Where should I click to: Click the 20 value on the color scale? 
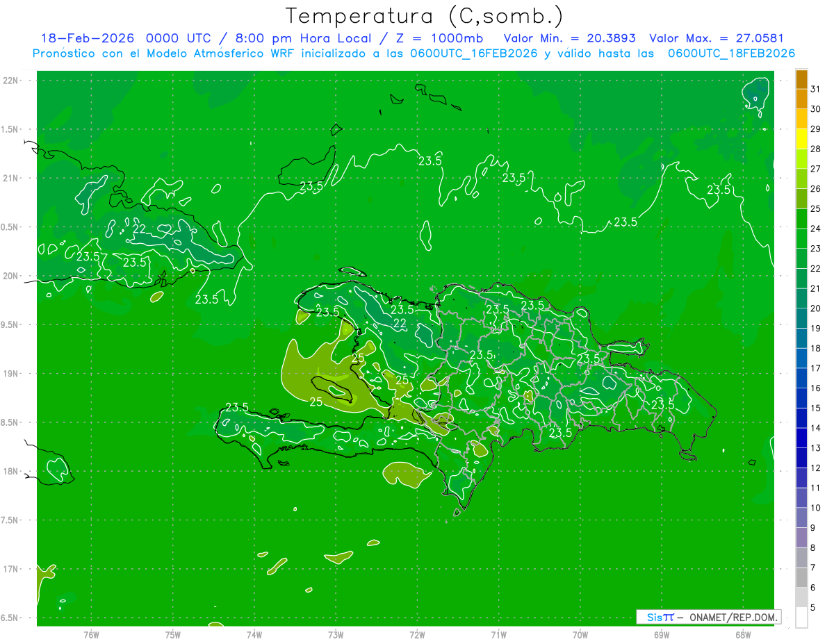[816, 308]
